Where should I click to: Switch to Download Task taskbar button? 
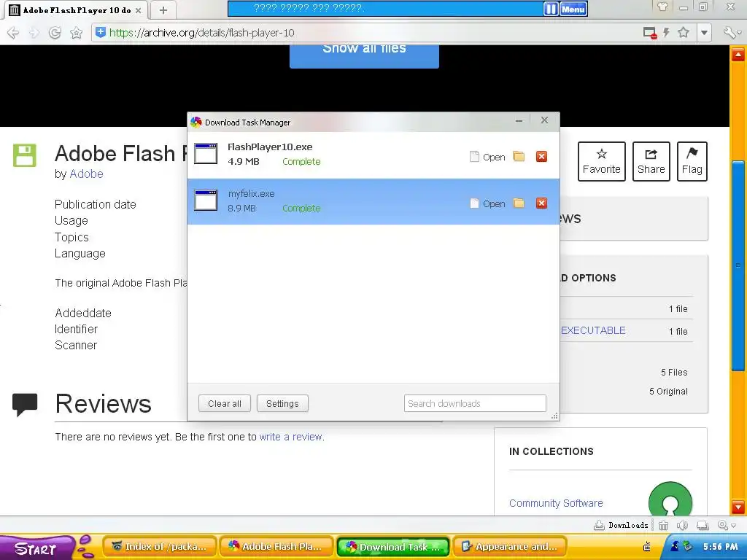tap(393, 547)
